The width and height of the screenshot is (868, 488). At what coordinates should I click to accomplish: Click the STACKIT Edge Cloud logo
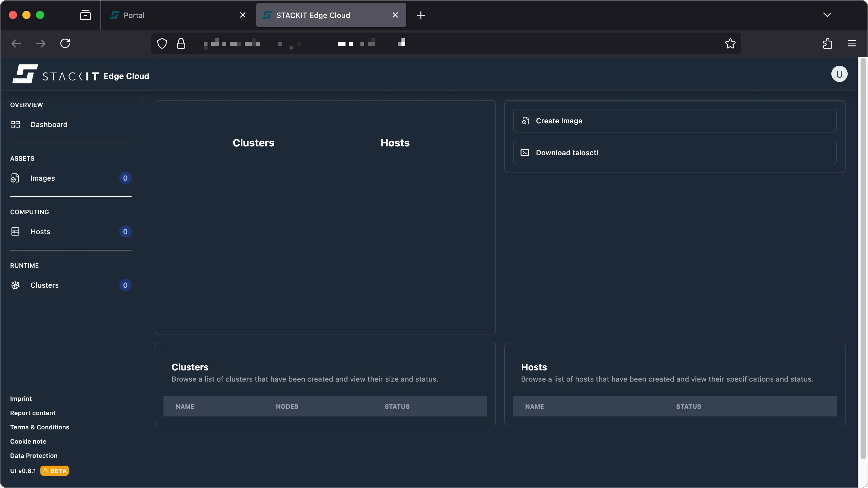[x=80, y=74]
